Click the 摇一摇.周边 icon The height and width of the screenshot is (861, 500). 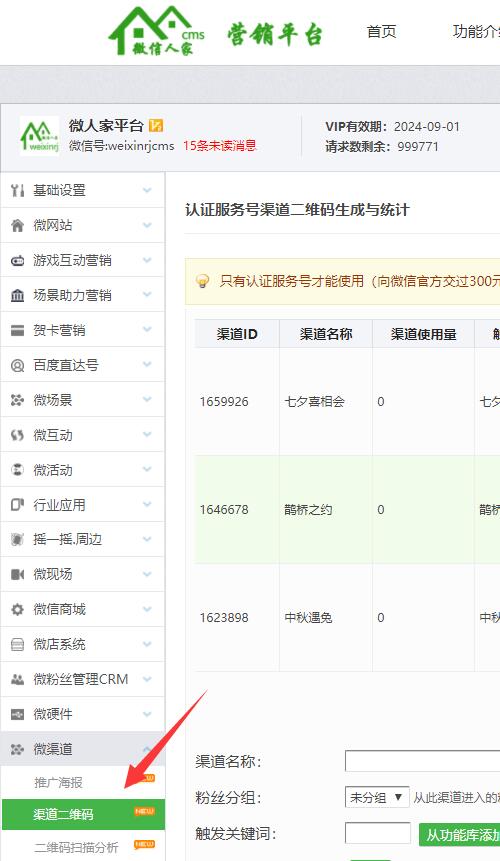(18, 540)
